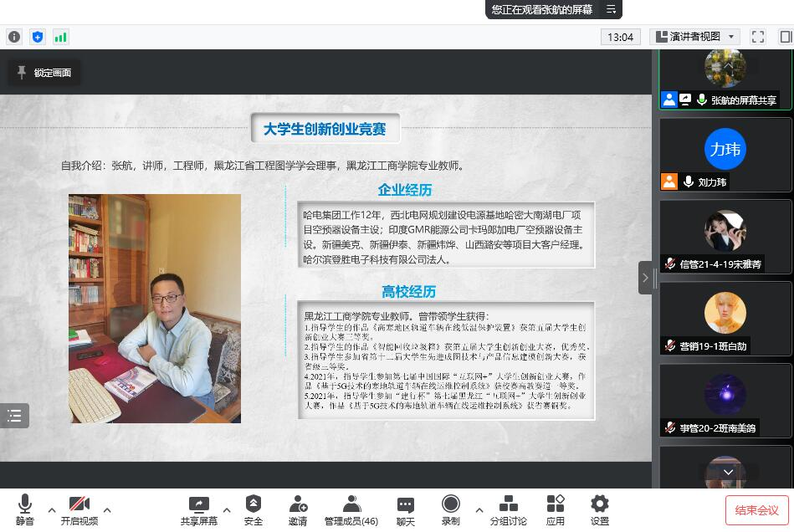794x532 pixels.
Task: Select 刘力玮 participant video tile
Action: 725,154
